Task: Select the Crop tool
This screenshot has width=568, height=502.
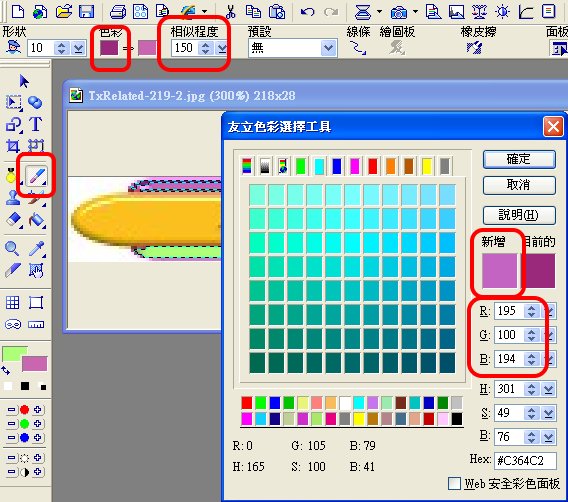Action: point(13,146)
